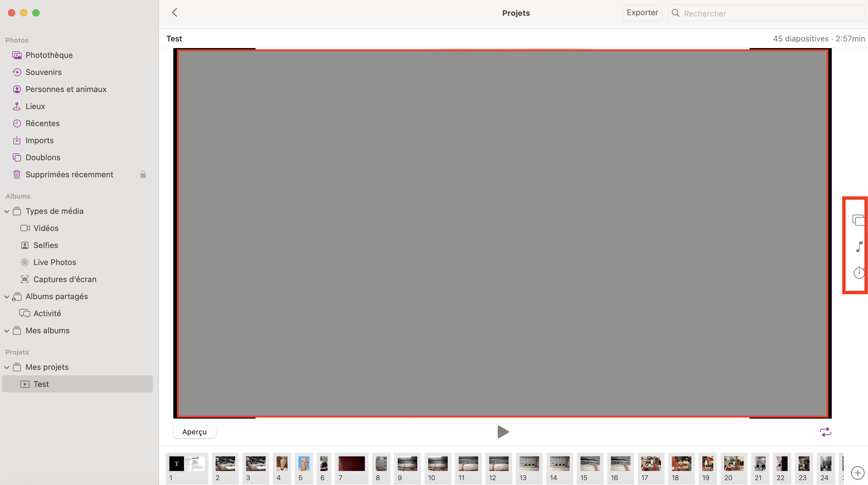Screen dimensions: 868x485
Task: Play the slideshow
Action: coord(503,432)
